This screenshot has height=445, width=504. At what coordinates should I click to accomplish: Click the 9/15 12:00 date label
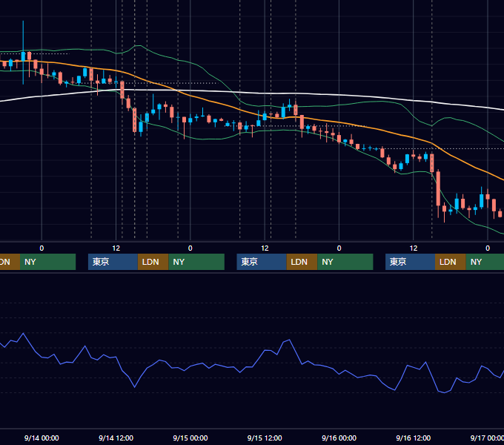coord(265,438)
